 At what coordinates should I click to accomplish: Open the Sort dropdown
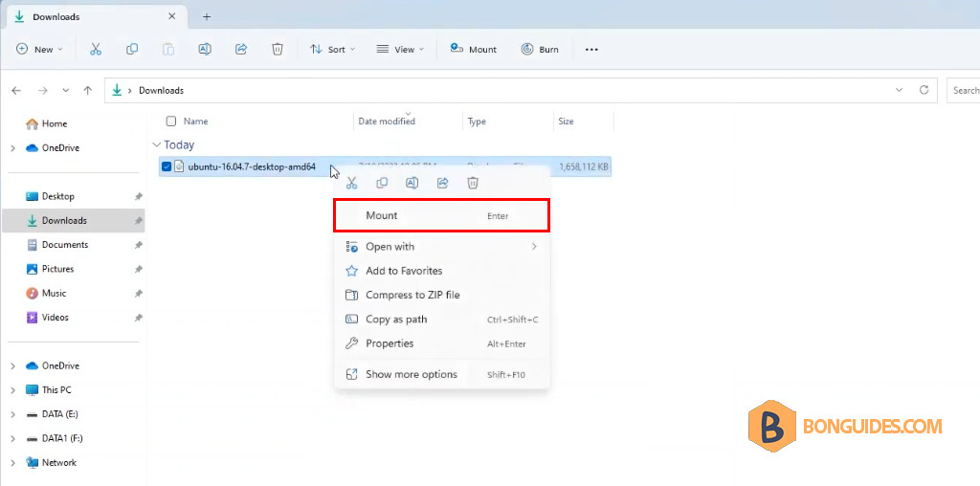click(332, 50)
